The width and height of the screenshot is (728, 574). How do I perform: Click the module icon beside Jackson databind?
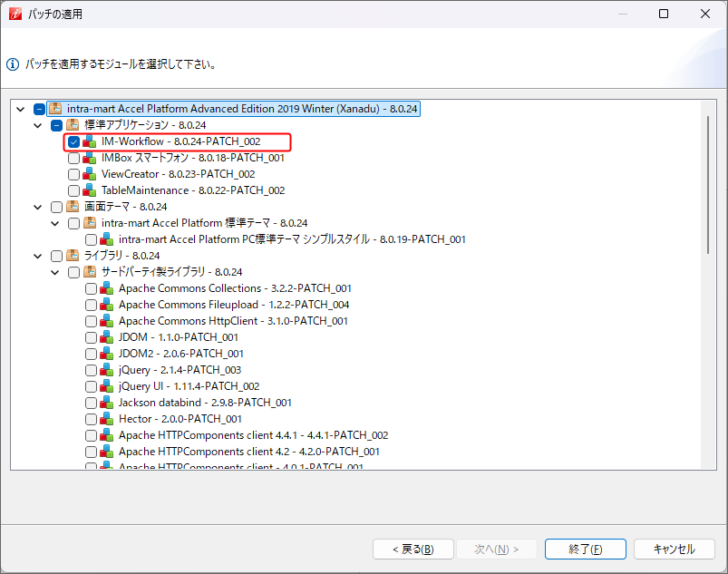click(x=106, y=403)
